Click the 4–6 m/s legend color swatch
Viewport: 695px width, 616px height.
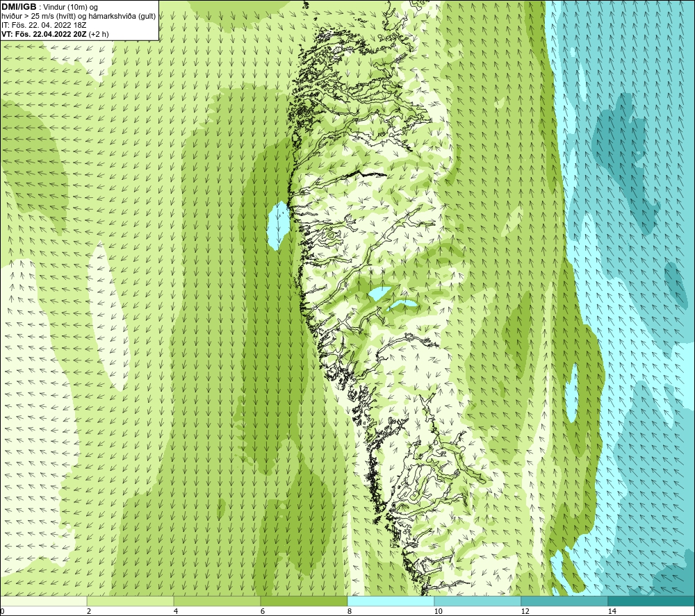pos(217,601)
